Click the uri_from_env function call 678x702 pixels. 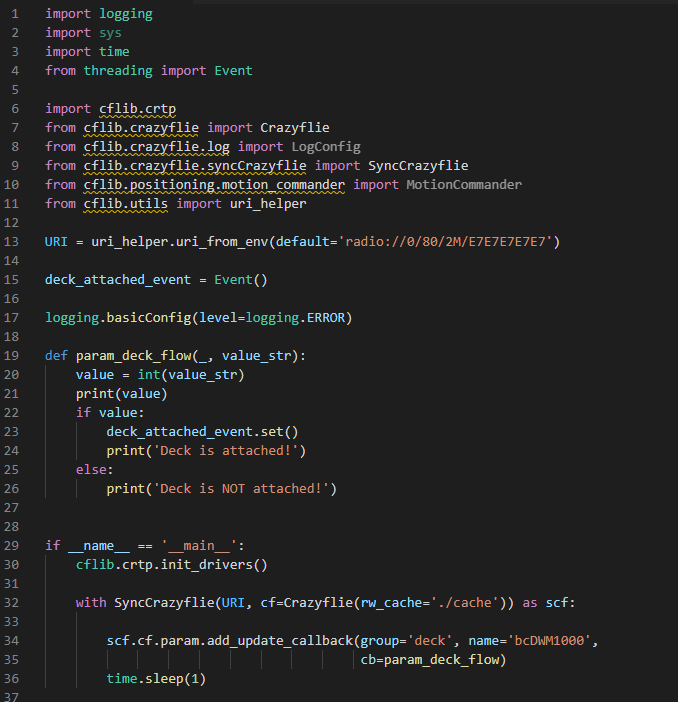(x=214, y=242)
